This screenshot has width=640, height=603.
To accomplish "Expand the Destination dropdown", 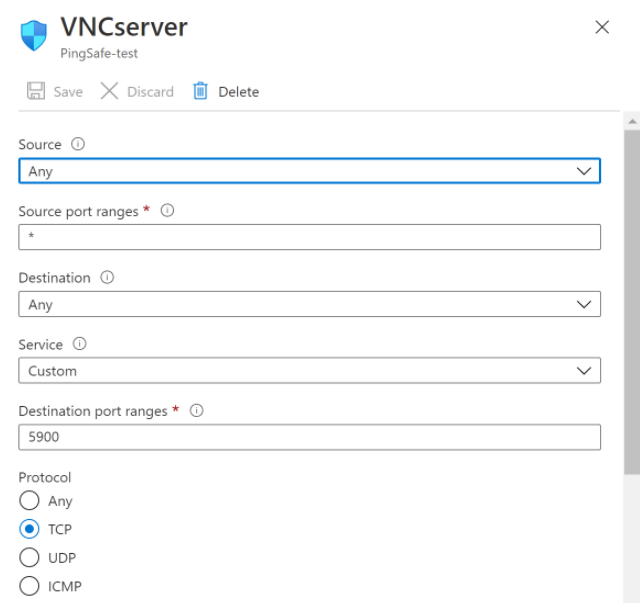I will point(309,304).
